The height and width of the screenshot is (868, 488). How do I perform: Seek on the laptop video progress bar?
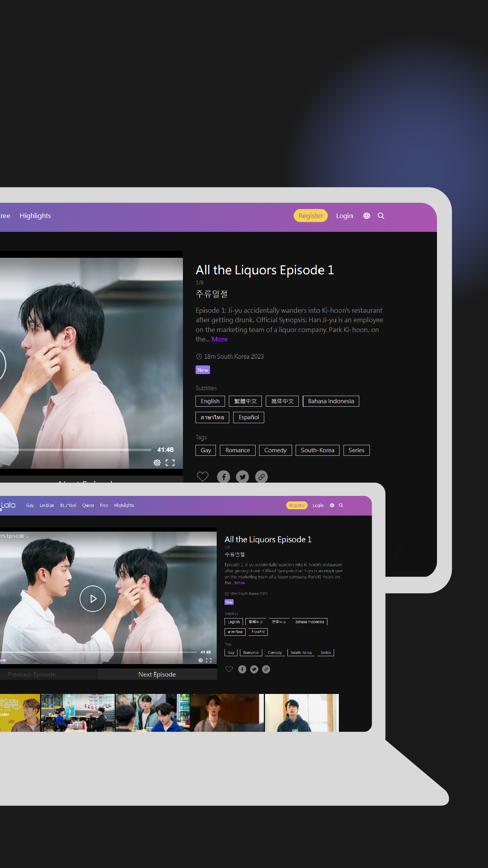tap(98, 652)
